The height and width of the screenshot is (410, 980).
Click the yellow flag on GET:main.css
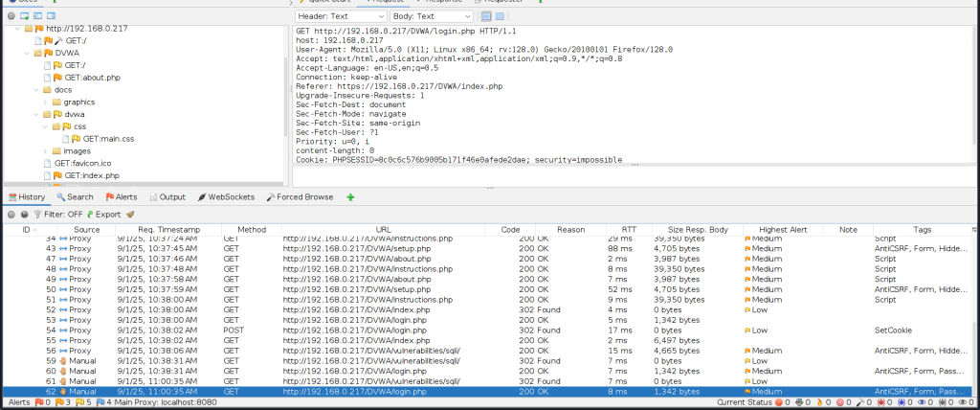[77, 139]
